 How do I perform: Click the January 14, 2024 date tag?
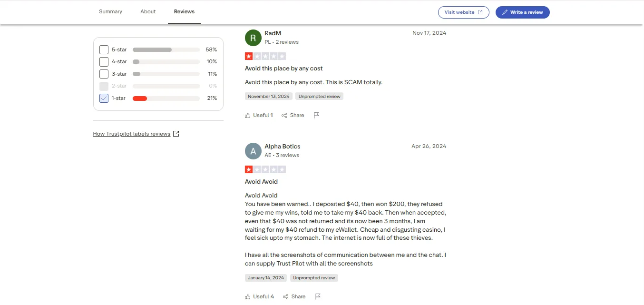[x=266, y=278]
